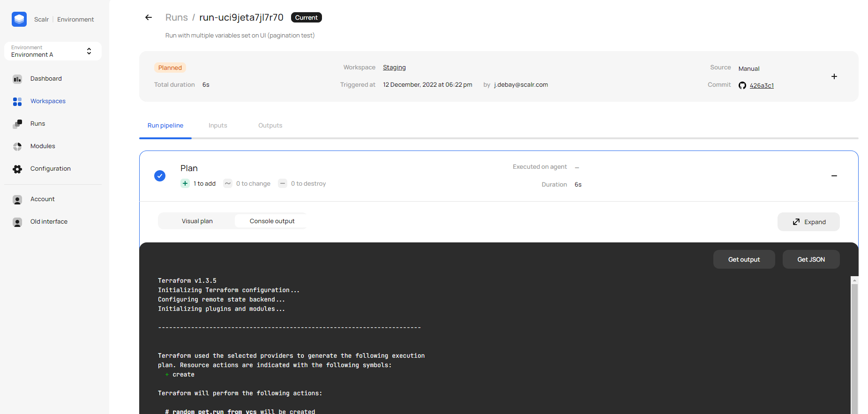
Task: Click the Old interface avatar icon
Action: [17, 222]
